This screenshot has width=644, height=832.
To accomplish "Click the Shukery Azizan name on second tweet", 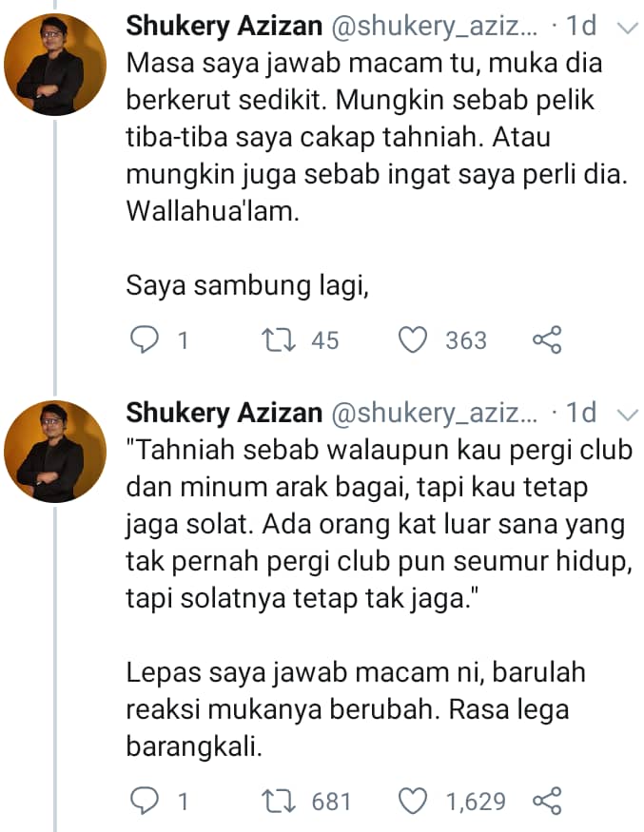I will (223, 413).
